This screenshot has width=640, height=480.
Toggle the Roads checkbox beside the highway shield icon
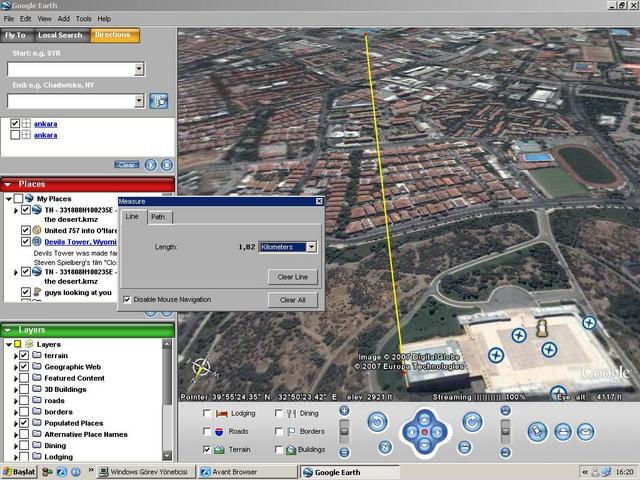coord(207,431)
